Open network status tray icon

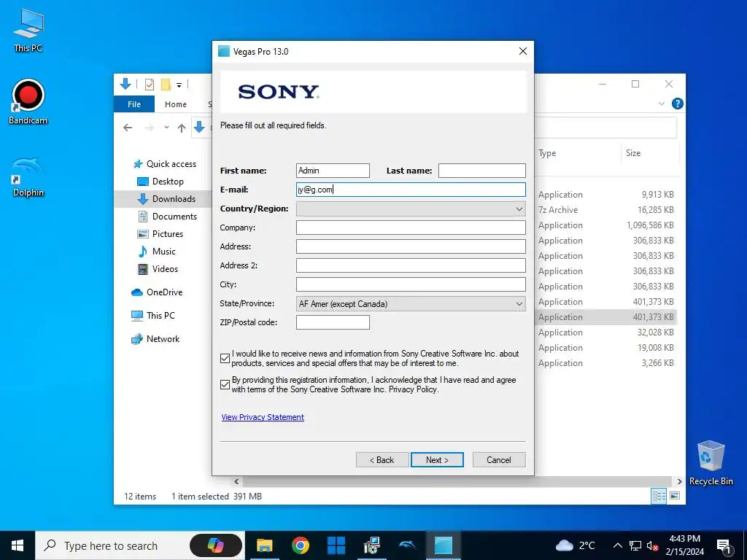point(635,545)
